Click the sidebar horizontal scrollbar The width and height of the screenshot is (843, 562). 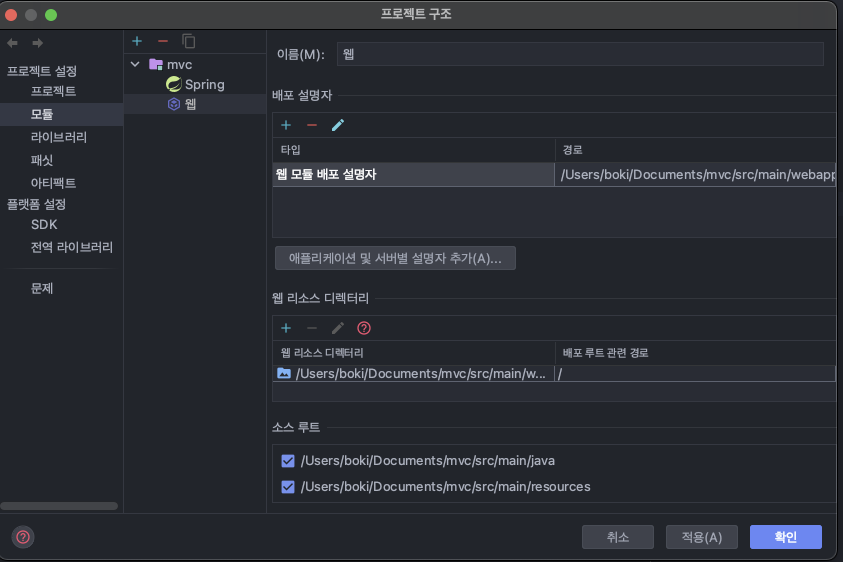point(59,506)
